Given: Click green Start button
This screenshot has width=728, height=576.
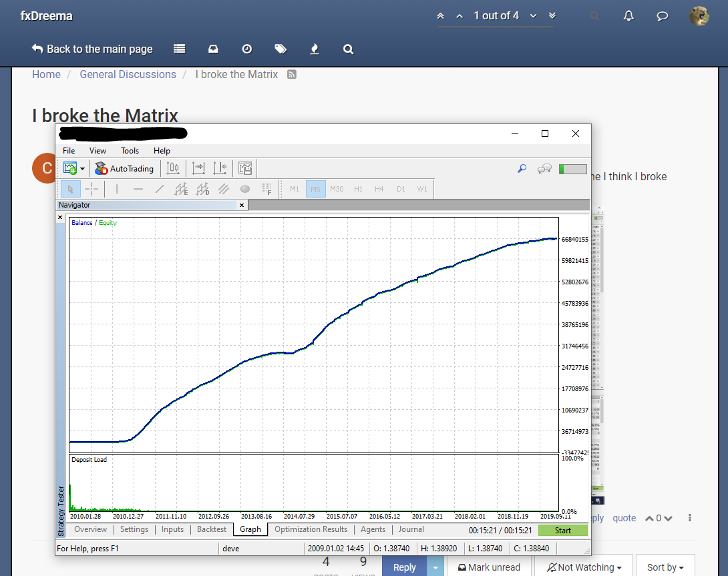Looking at the screenshot, I should (563, 530).
